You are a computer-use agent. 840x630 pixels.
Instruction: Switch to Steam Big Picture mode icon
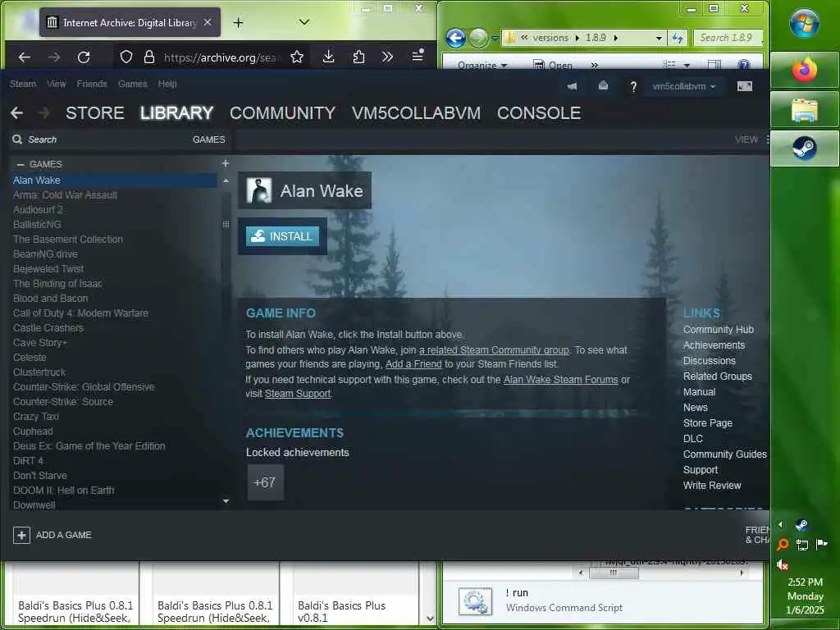coord(745,86)
